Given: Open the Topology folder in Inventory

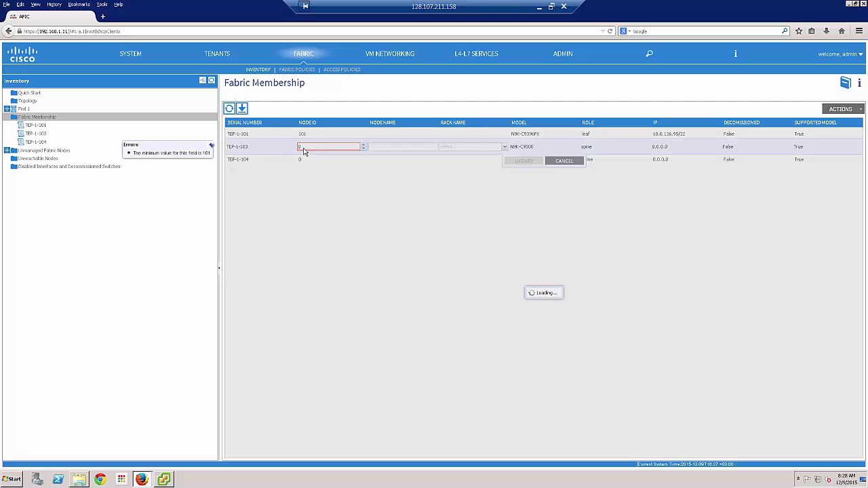Looking at the screenshot, I should (27, 100).
